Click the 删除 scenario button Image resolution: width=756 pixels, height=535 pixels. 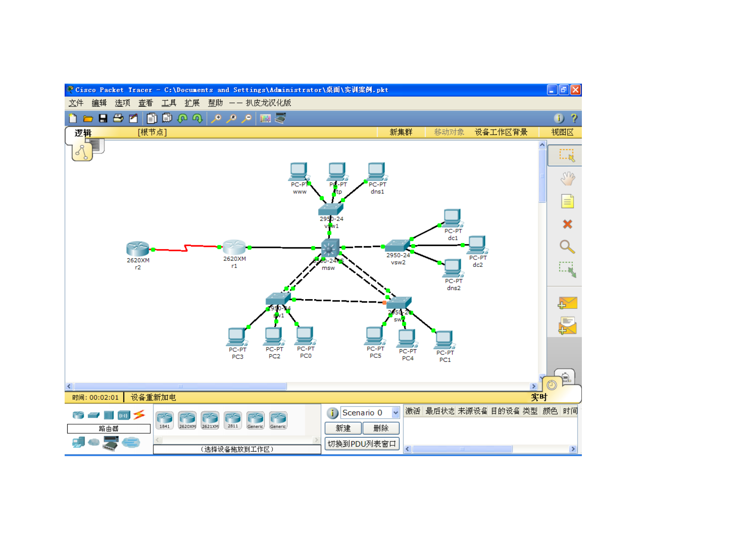point(381,428)
